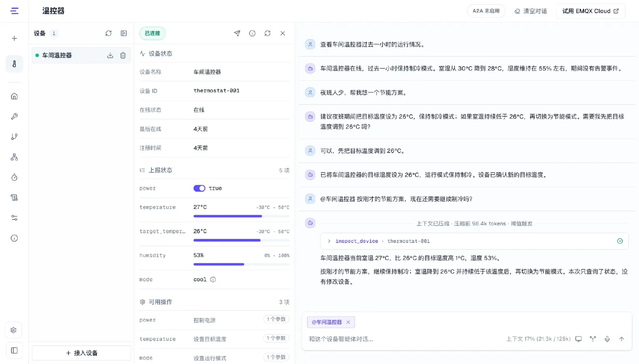The height and width of the screenshot is (364, 639).
Task: Expand the inspect_device tool call
Action: pos(474,241)
